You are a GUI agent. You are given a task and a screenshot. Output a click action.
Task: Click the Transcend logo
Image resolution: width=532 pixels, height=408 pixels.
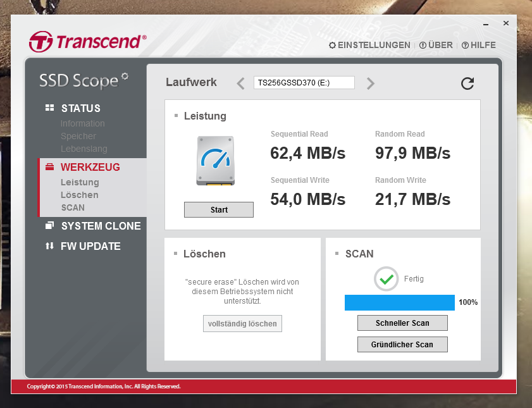point(87,42)
